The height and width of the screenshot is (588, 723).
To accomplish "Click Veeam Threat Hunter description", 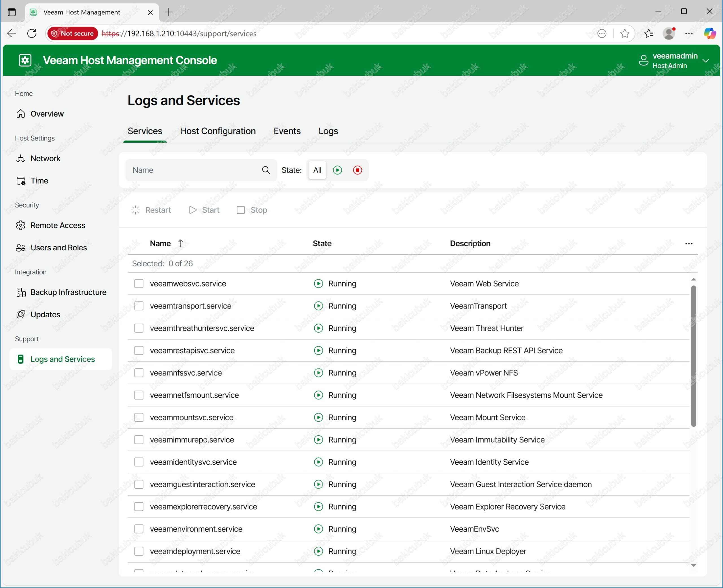I will click(x=487, y=328).
